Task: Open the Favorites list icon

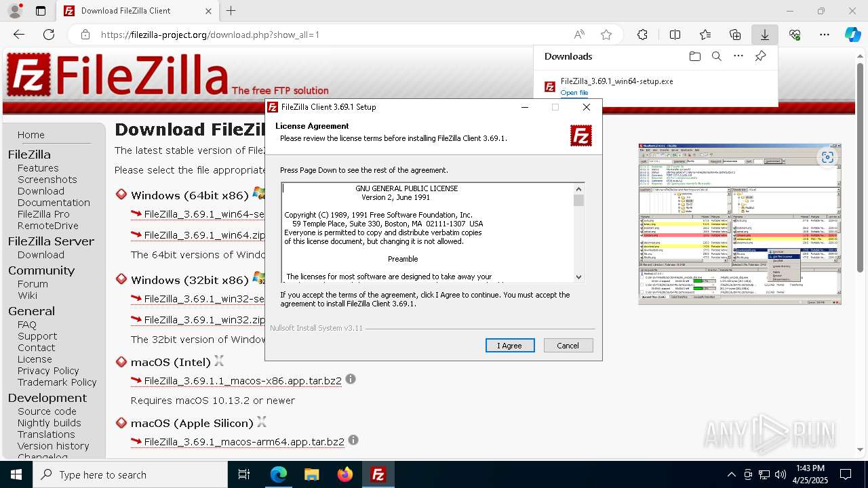Action: [x=705, y=35]
